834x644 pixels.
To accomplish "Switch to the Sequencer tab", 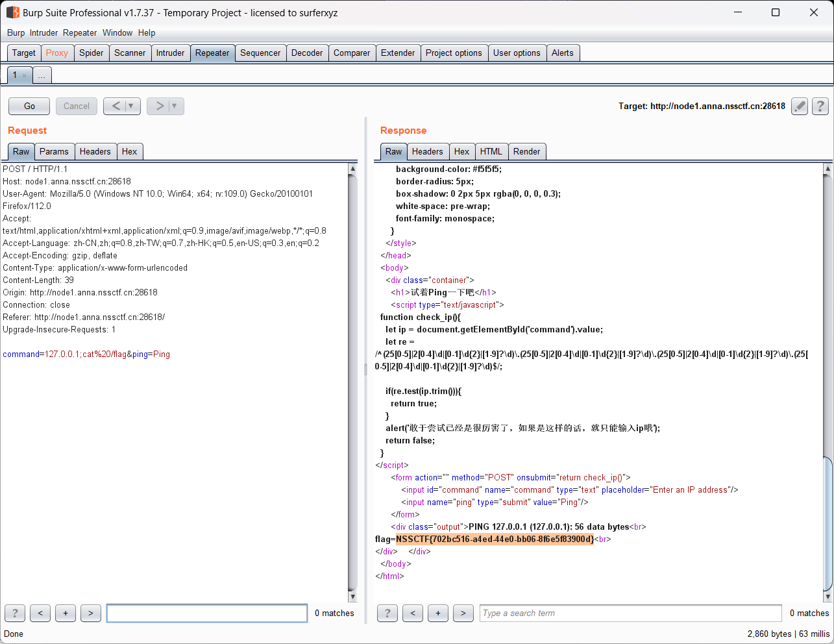I will (260, 53).
